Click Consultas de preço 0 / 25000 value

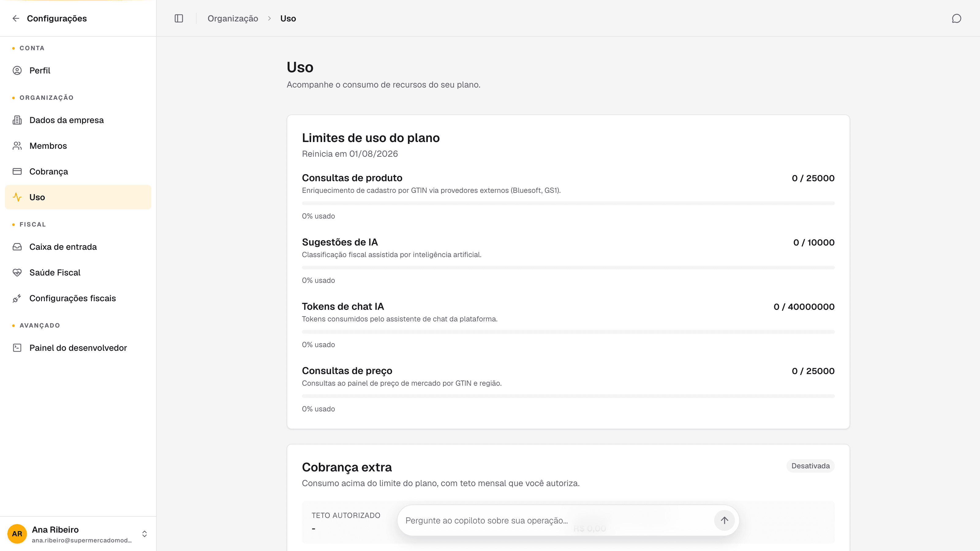(813, 371)
